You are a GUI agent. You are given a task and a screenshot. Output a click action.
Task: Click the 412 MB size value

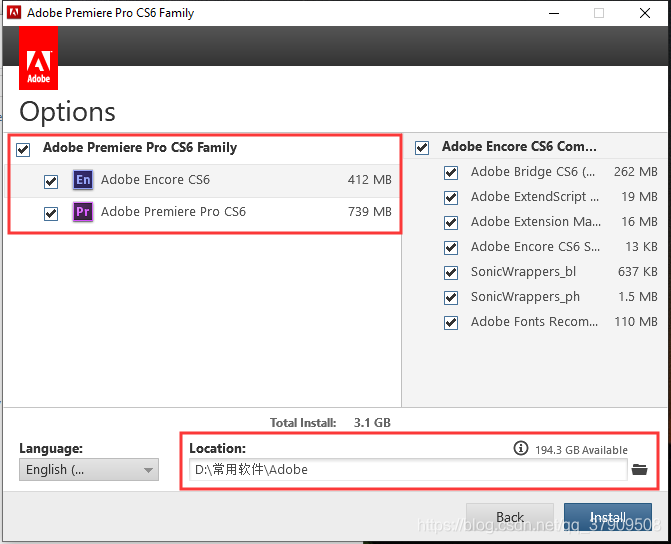[x=370, y=180]
